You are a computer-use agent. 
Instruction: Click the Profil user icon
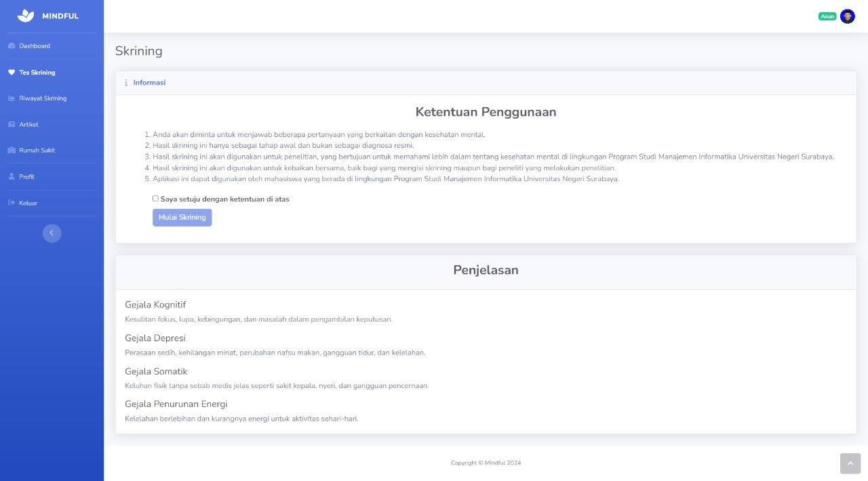[x=12, y=176]
